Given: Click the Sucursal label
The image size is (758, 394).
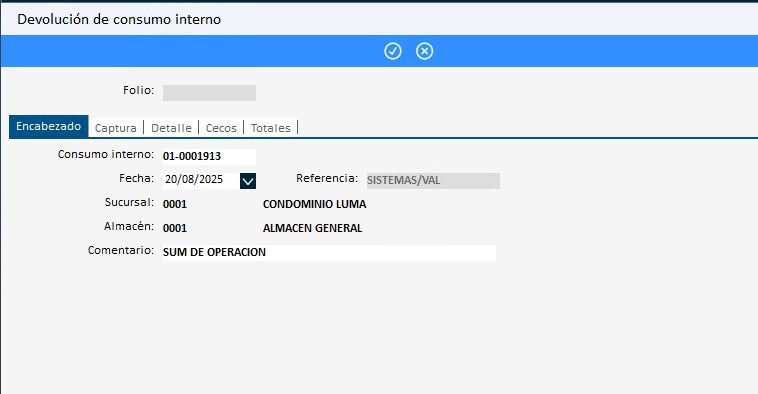Looking at the screenshot, I should pyautogui.click(x=130, y=202).
